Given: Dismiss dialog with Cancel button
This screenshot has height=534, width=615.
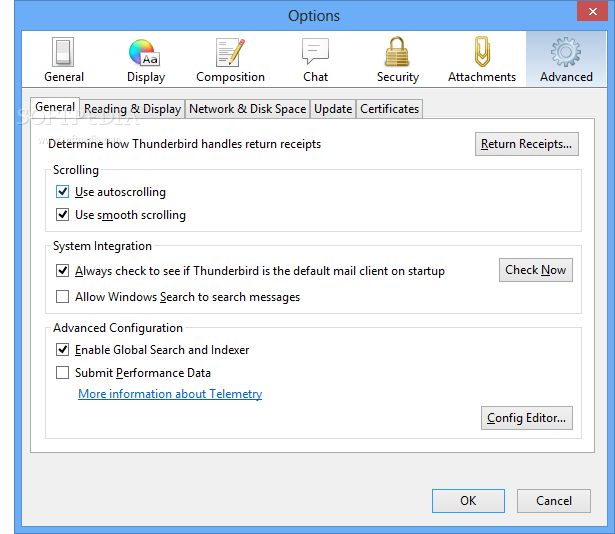Looking at the screenshot, I should [553, 501].
